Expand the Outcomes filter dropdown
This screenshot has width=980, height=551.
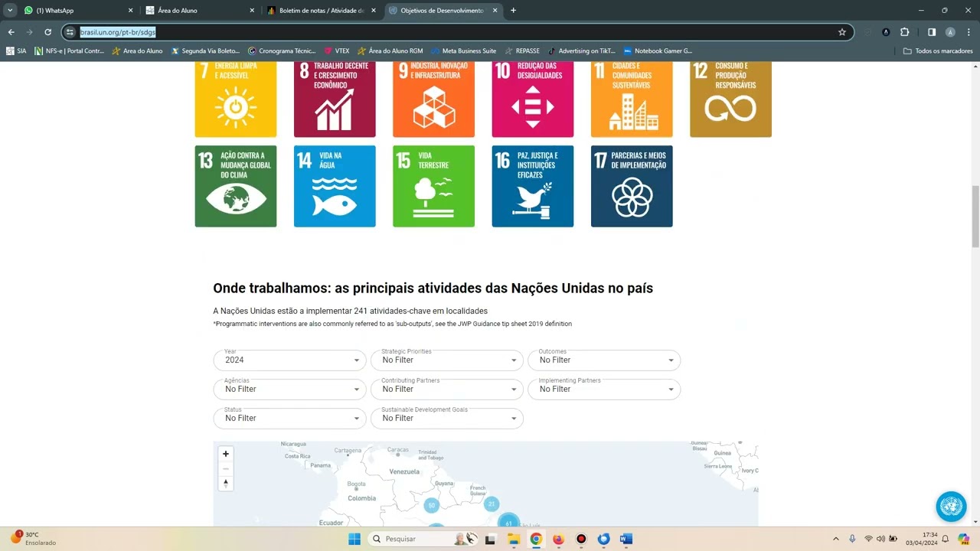604,360
